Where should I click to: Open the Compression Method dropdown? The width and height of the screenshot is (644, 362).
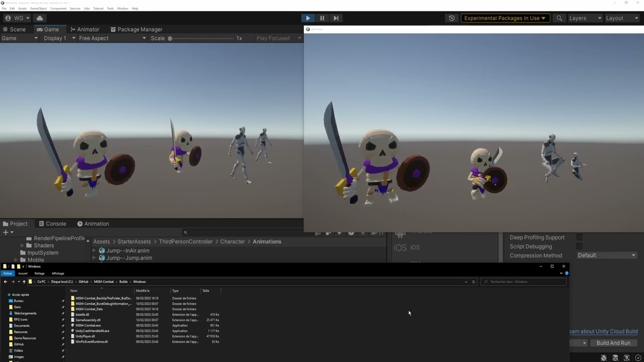(x=606, y=255)
